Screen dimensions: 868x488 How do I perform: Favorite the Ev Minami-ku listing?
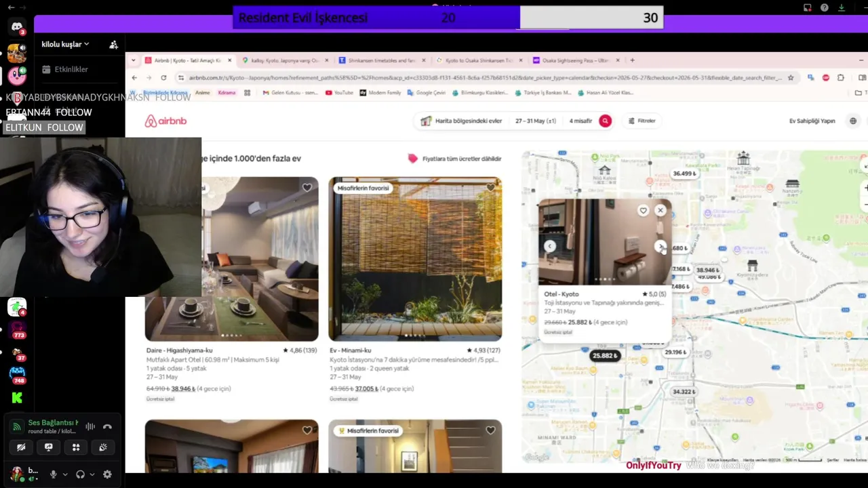click(x=491, y=188)
